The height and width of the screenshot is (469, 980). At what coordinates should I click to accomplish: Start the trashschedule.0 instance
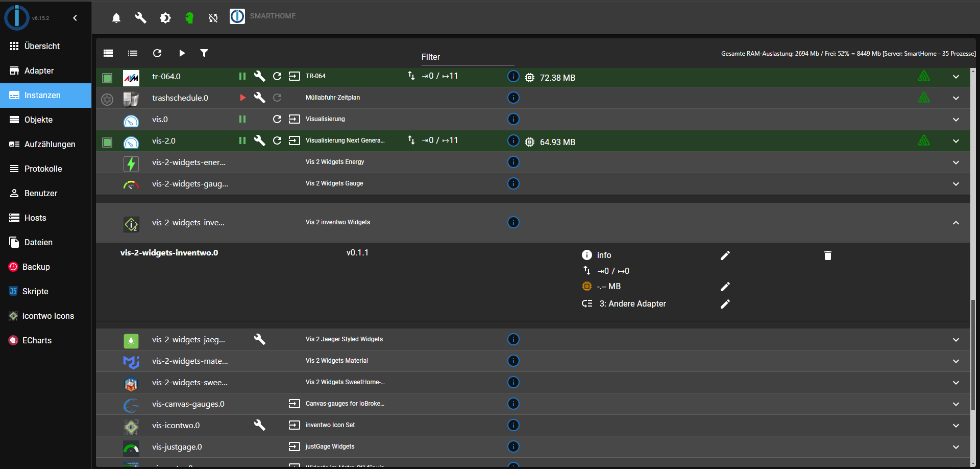(243, 98)
